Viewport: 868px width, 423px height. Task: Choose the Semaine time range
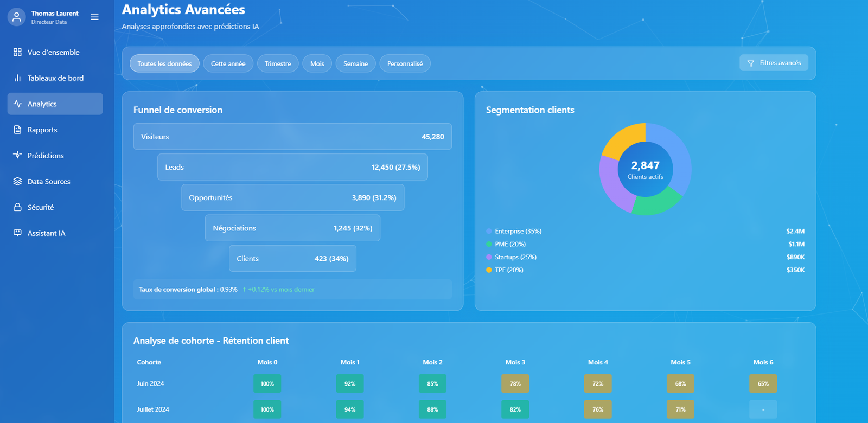click(x=355, y=63)
